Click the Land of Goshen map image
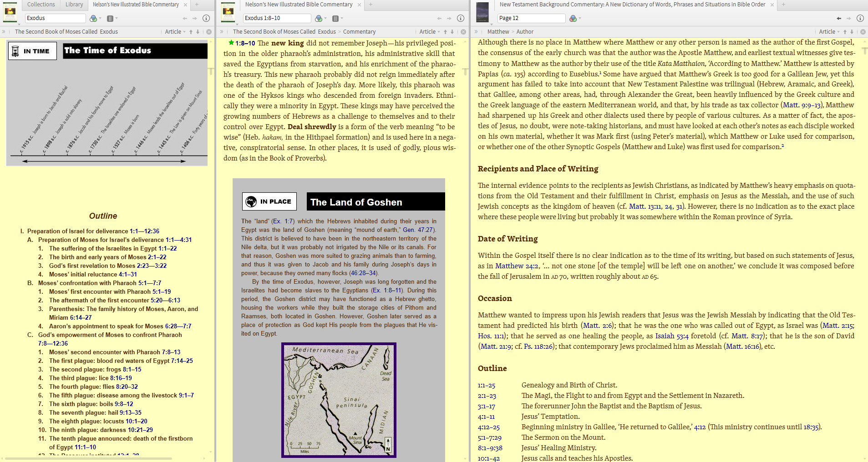This screenshot has width=868, height=462. pos(339,400)
